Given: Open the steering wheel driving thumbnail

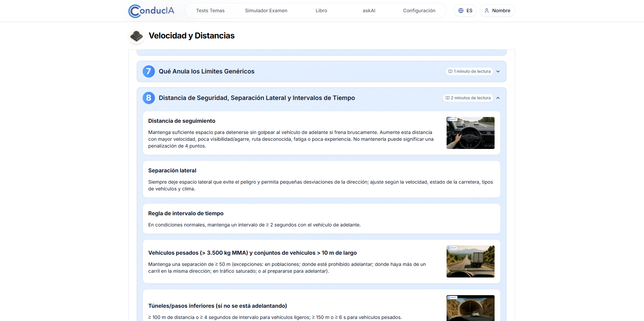Looking at the screenshot, I should pyautogui.click(x=470, y=133).
